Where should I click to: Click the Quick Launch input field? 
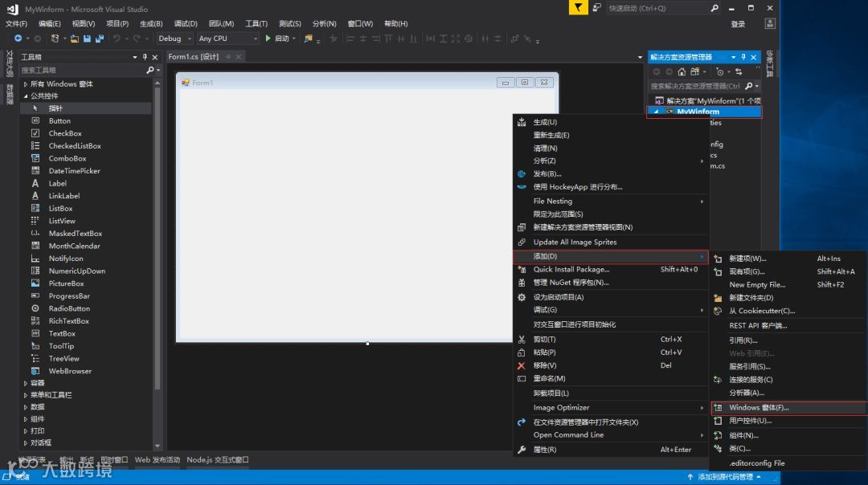coord(657,8)
